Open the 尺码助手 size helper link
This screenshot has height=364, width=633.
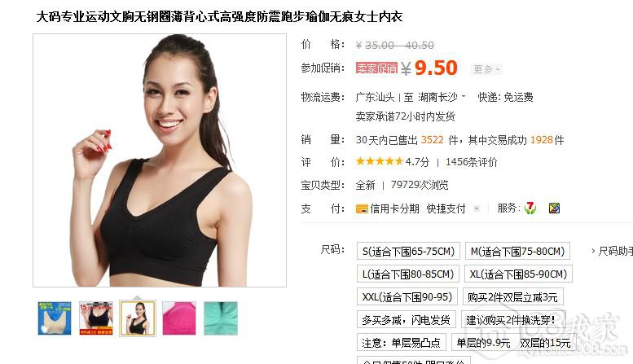pyautogui.click(x=612, y=251)
